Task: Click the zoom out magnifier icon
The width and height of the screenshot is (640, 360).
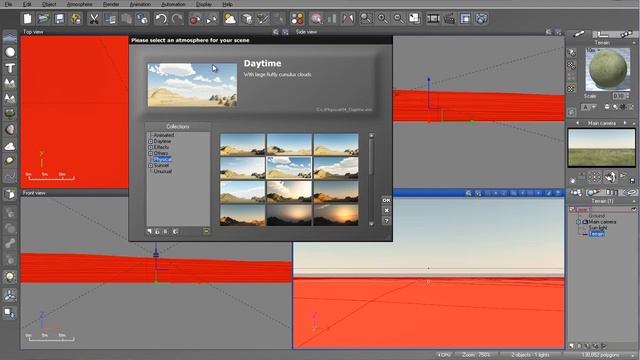Action: coord(398,19)
